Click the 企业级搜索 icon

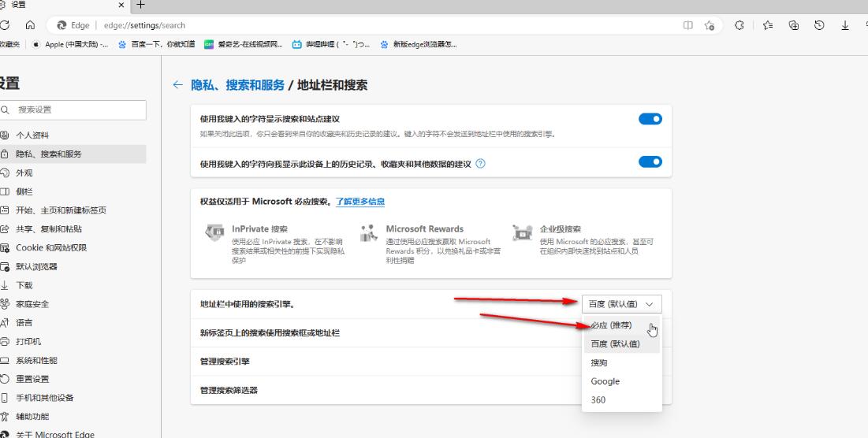[523, 233]
